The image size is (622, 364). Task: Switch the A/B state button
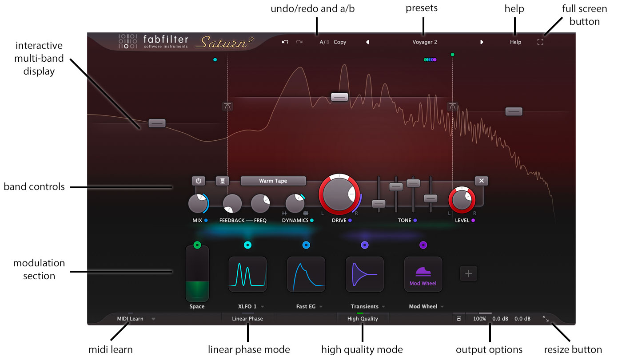pos(324,42)
